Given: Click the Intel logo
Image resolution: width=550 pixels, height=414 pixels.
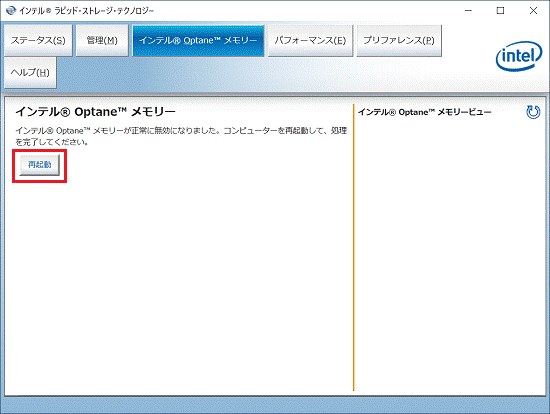Looking at the screenshot, I should 519,56.
